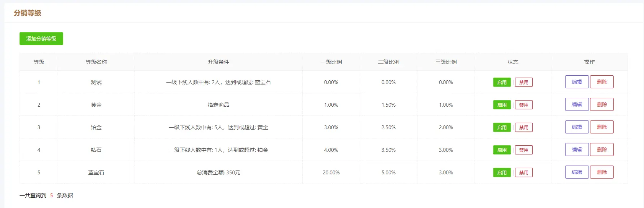
Task: Toggle 铂金 level to 启用
Action: point(502,127)
